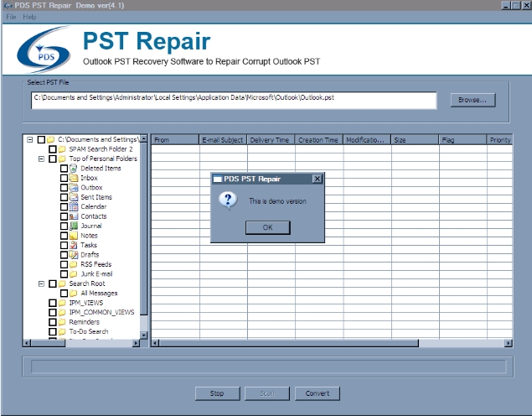The image size is (532, 416).
Task: Click the Drafts folder icon
Action: point(73,255)
